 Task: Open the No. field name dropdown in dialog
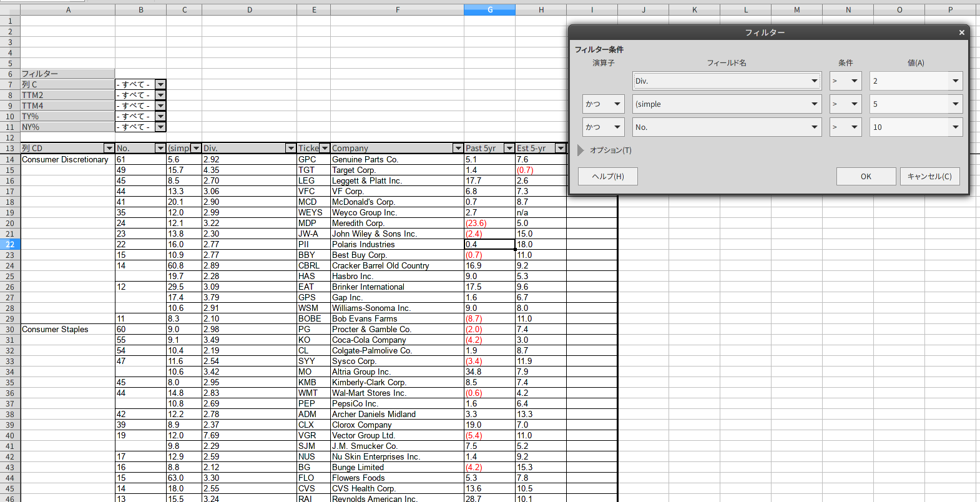tap(814, 127)
